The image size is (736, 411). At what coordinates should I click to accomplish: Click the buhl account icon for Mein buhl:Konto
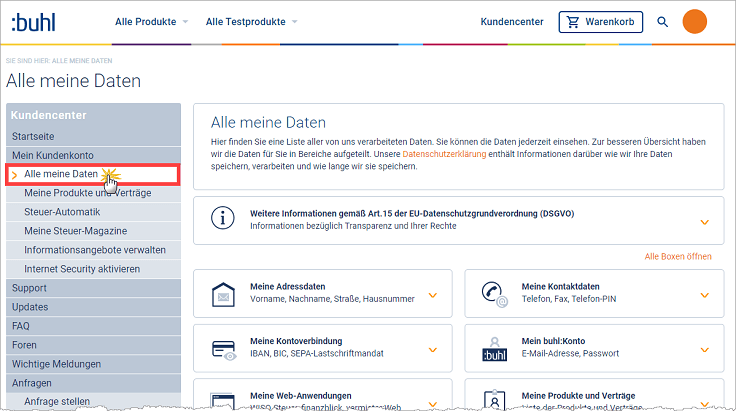click(495, 349)
